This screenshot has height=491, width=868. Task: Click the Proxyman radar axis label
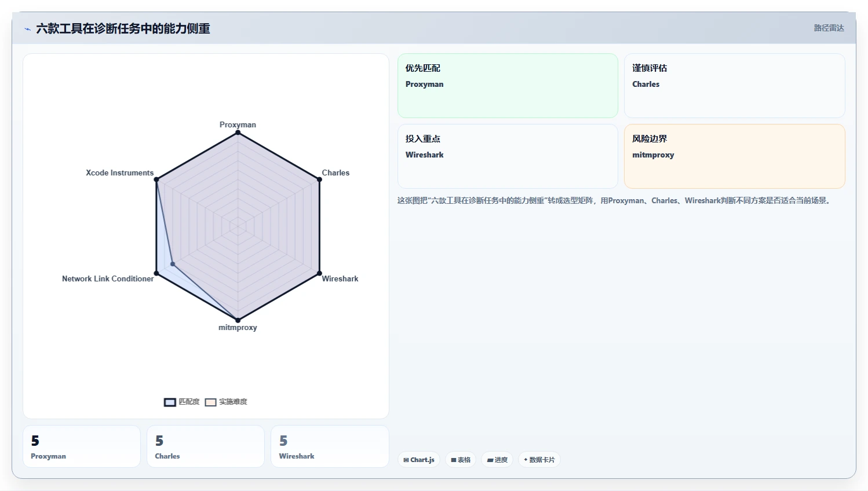click(x=238, y=124)
